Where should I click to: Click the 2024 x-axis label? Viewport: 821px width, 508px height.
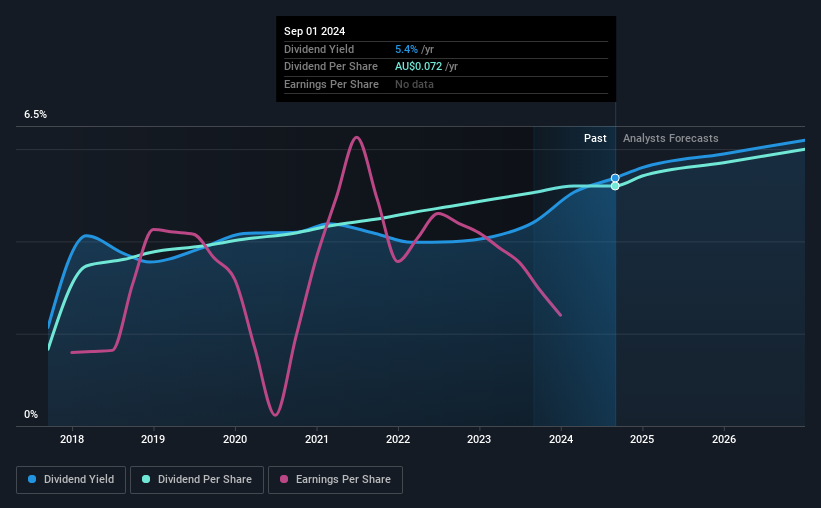(x=561, y=439)
